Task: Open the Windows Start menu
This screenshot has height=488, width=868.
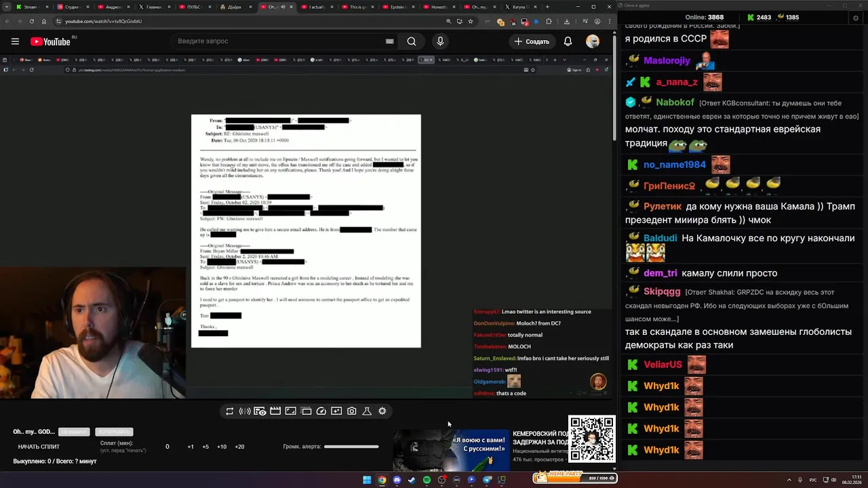Action: click(367, 480)
